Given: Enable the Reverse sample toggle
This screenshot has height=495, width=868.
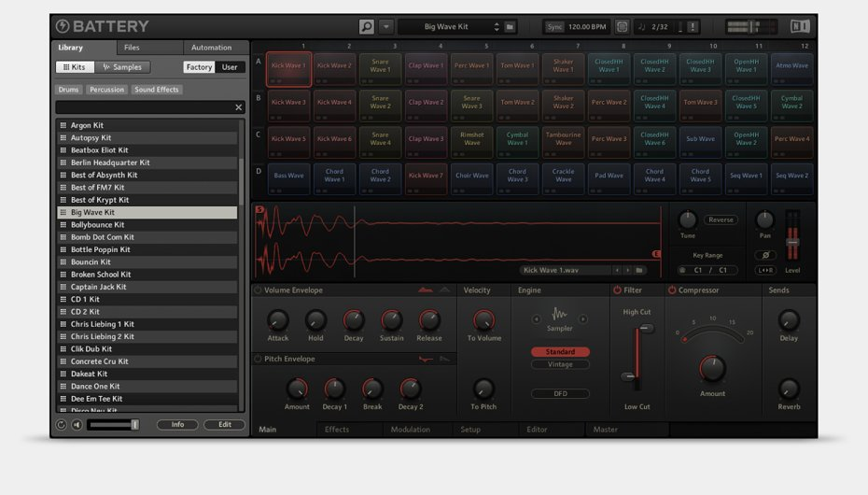Looking at the screenshot, I should 720,220.
